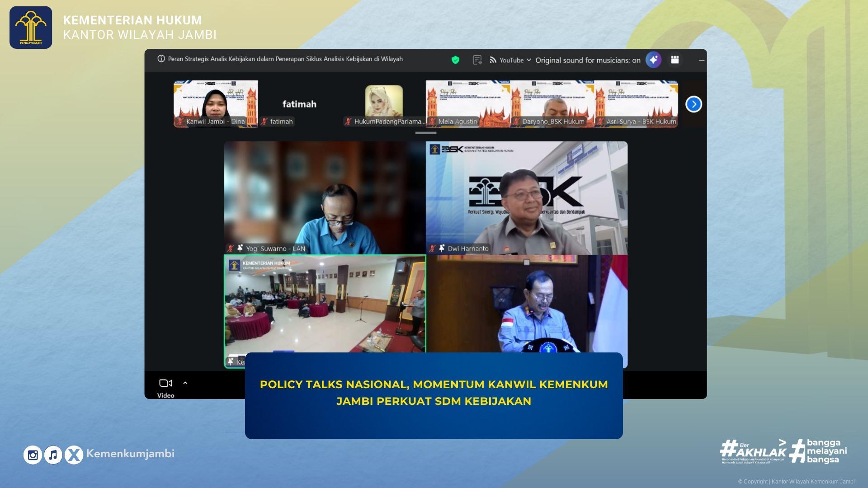The width and height of the screenshot is (868, 488).
Task: Click the 'Video' label under camera
Action: (x=165, y=395)
